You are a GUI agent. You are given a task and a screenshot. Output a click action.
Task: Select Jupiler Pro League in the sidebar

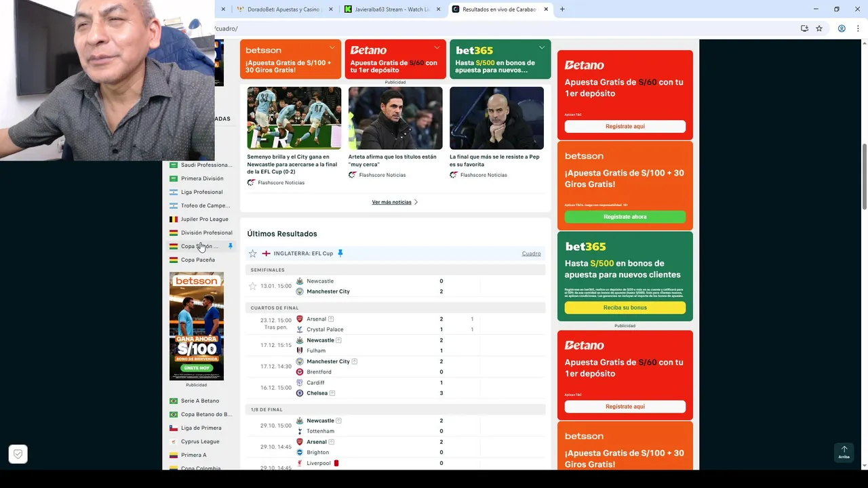pos(204,219)
